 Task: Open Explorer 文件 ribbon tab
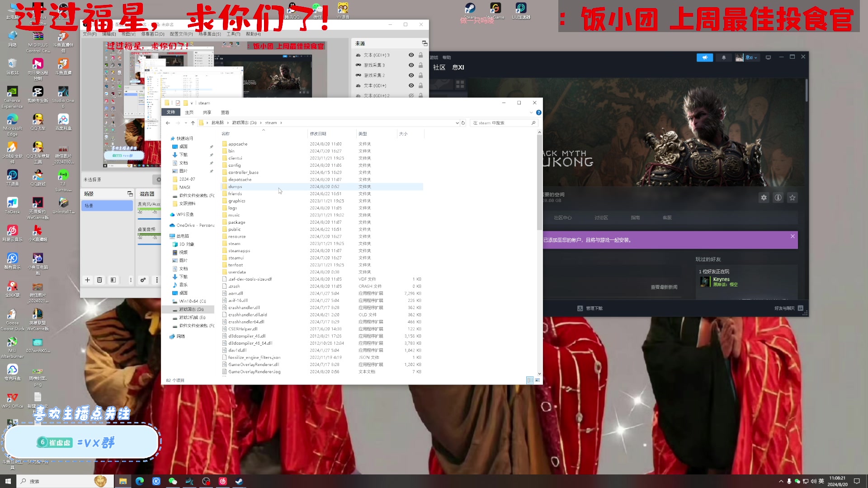(x=171, y=113)
